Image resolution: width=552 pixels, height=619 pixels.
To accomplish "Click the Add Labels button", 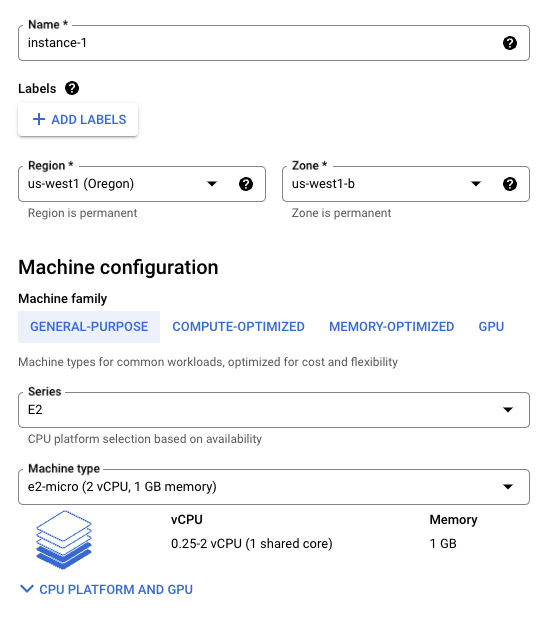I will [x=78, y=120].
